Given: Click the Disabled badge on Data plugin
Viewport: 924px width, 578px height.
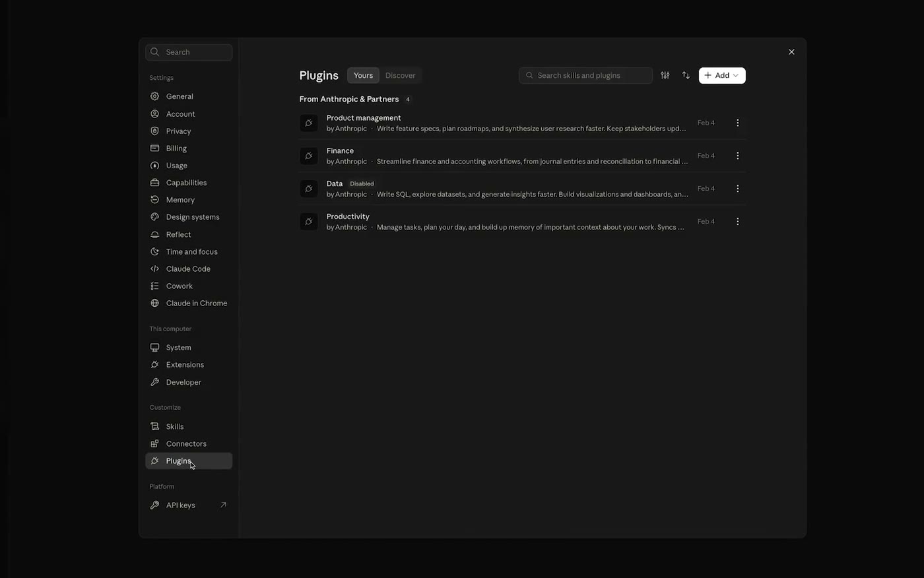Looking at the screenshot, I should pyautogui.click(x=362, y=183).
